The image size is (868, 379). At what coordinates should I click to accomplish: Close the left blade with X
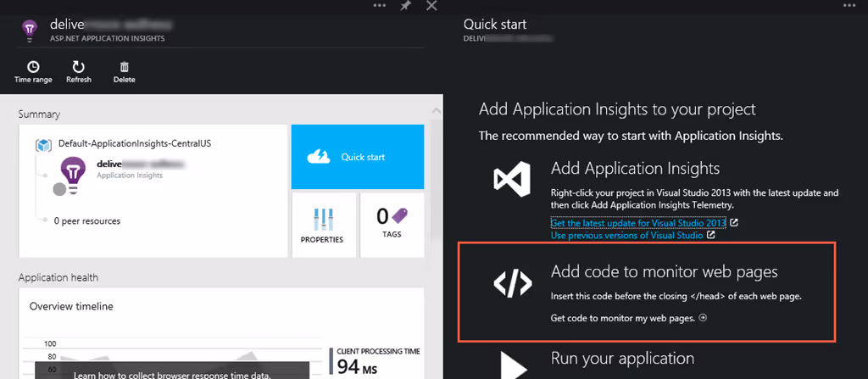[432, 6]
